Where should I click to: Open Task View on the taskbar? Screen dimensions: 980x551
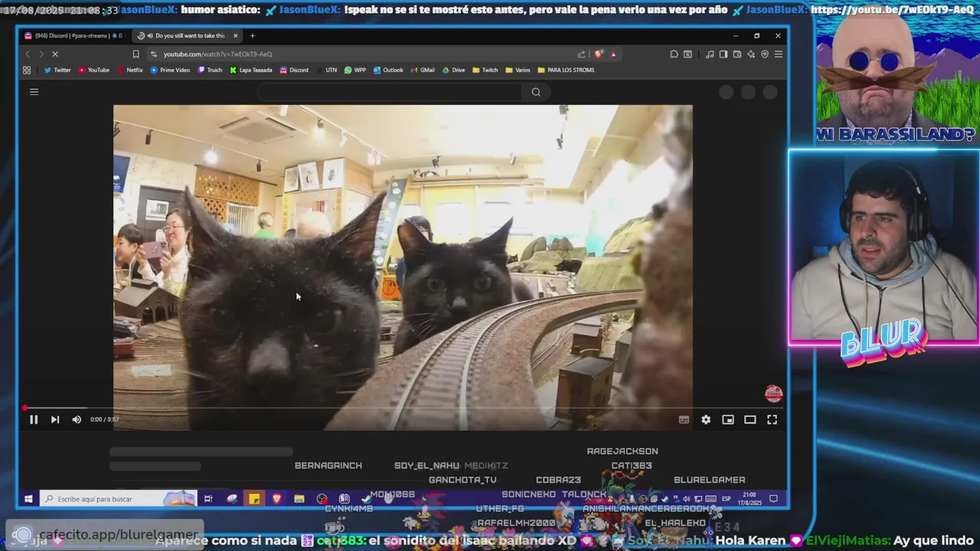click(x=208, y=499)
